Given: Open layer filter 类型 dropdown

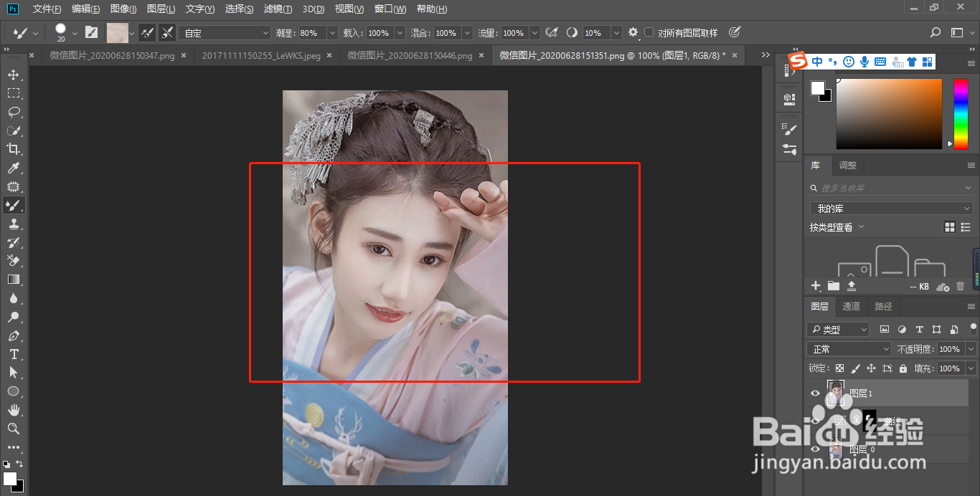Looking at the screenshot, I should pos(838,330).
